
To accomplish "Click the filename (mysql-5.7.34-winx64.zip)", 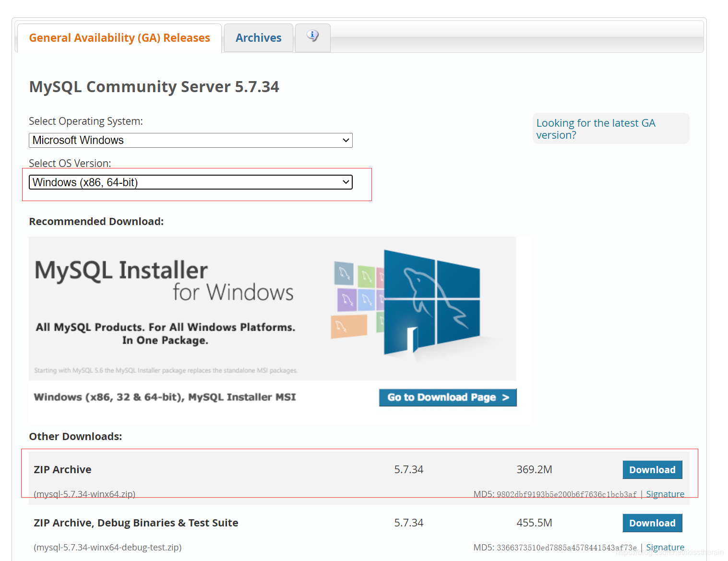I will pos(84,494).
